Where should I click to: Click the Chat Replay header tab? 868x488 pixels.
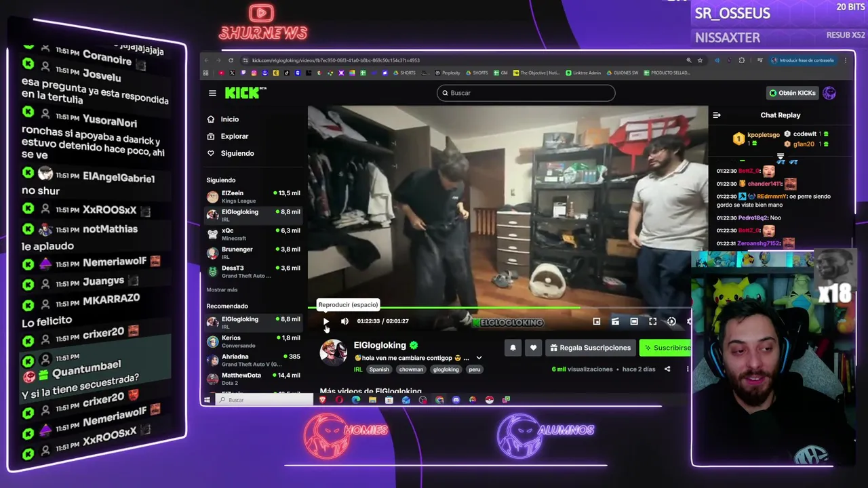[781, 115]
